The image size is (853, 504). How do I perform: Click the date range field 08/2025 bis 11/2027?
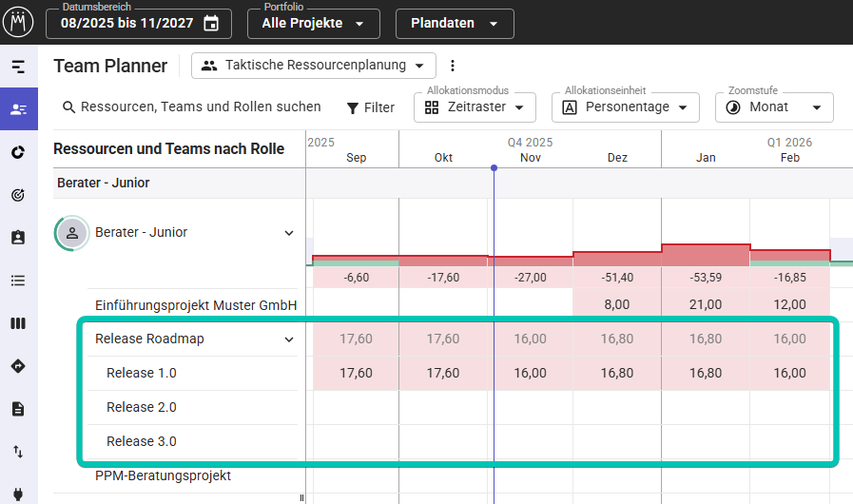click(138, 24)
